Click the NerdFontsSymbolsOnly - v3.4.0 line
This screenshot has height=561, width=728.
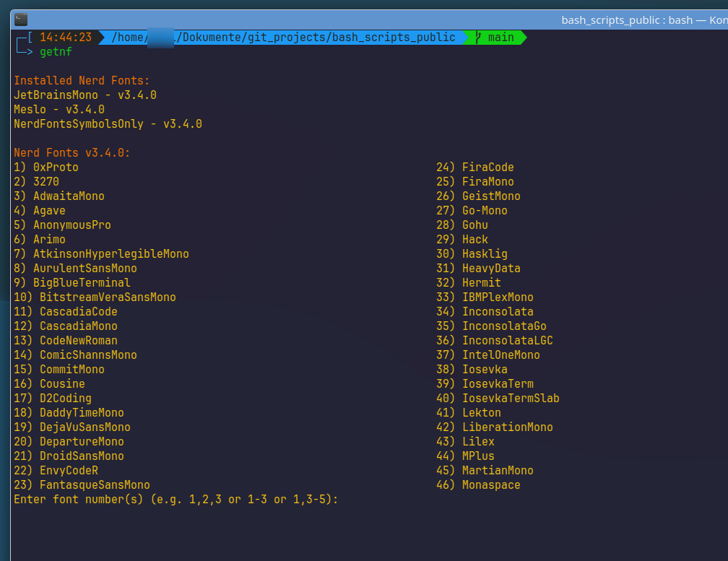point(108,124)
